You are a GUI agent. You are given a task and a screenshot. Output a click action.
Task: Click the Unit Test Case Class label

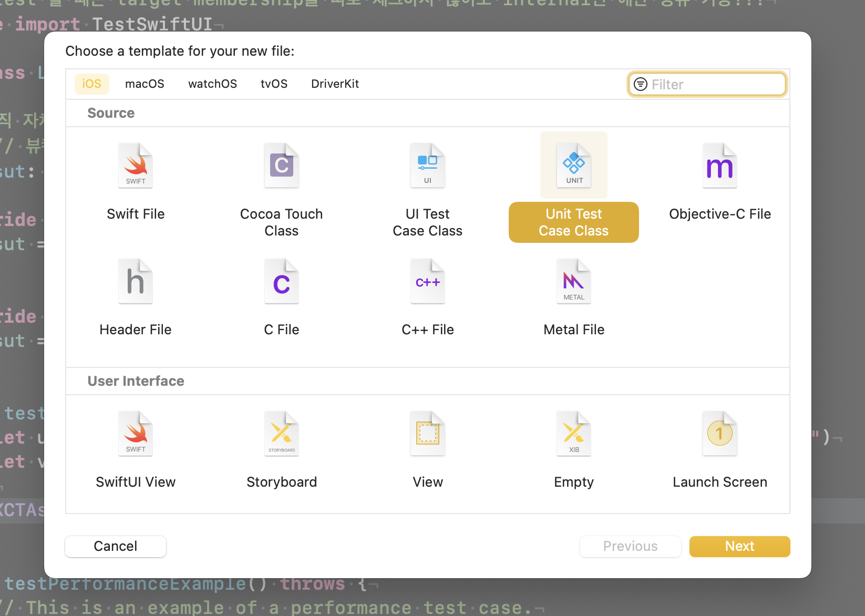[574, 222]
